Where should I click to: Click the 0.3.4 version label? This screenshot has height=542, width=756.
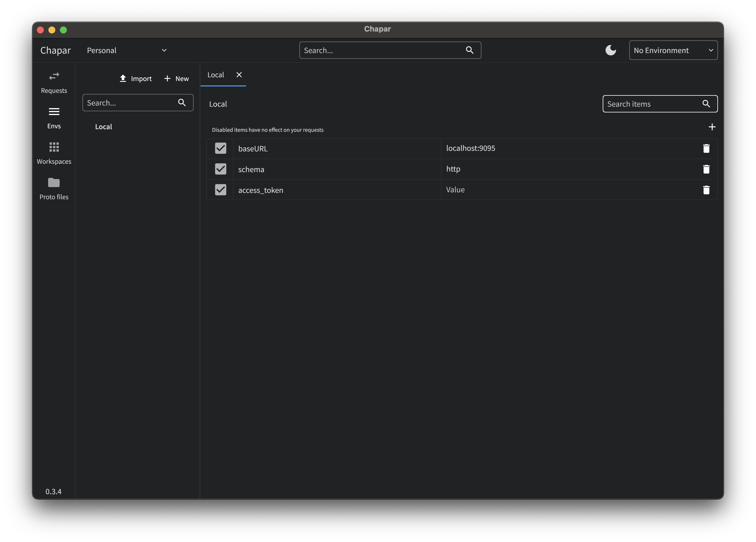point(53,491)
